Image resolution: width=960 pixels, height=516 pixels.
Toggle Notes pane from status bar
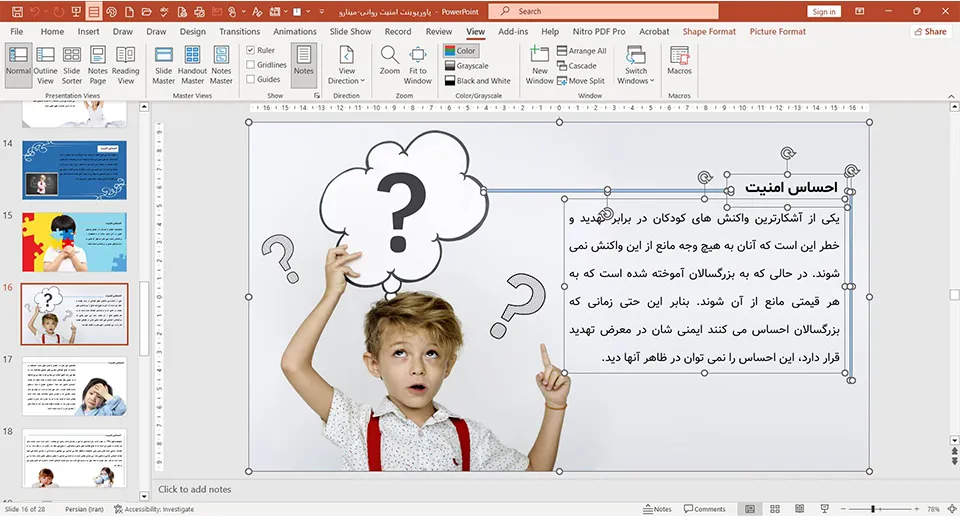[657, 509]
